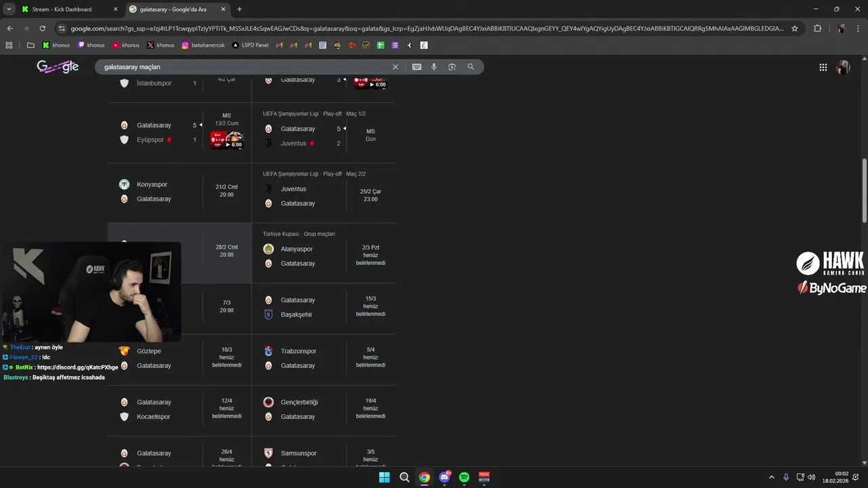The height and width of the screenshot is (488, 868).
Task: Switch to Chrome in the taskbar
Action: pyautogui.click(x=425, y=477)
